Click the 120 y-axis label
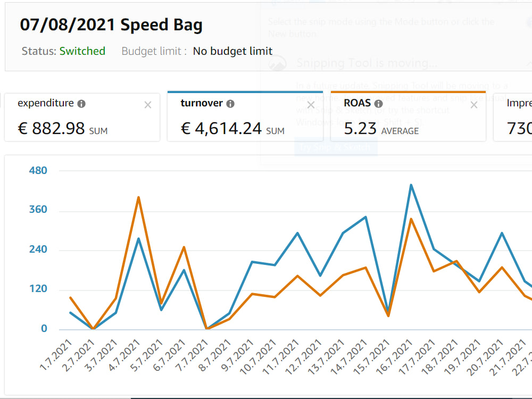Viewport: 532px width, 399px height. [38, 289]
